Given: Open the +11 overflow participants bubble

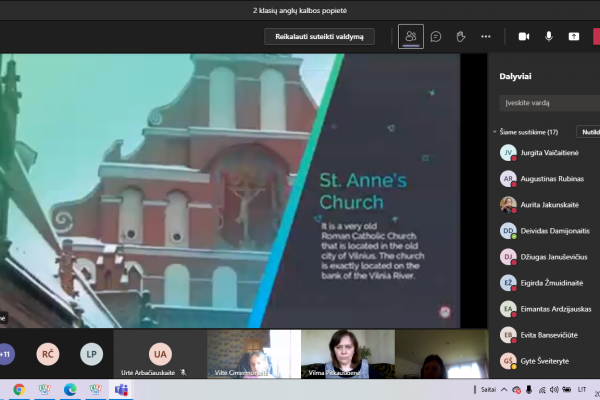Looking at the screenshot, I should point(5,354).
